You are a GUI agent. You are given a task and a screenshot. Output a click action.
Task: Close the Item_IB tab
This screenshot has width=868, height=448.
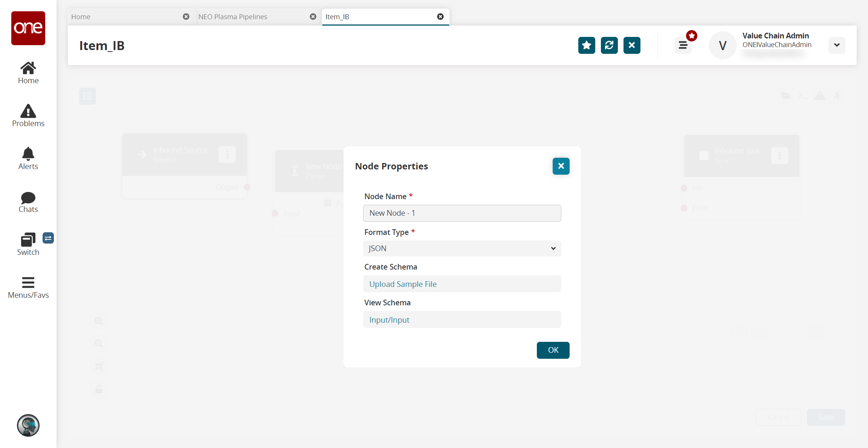click(440, 17)
